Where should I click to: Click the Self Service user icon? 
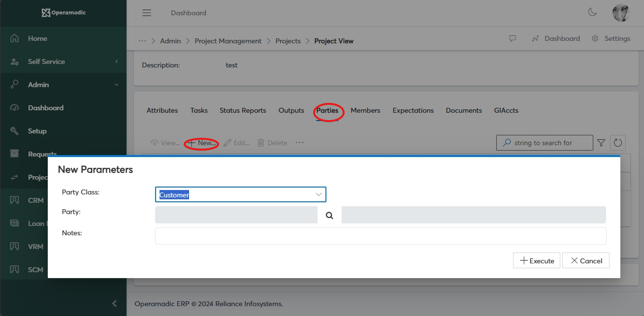point(15,62)
